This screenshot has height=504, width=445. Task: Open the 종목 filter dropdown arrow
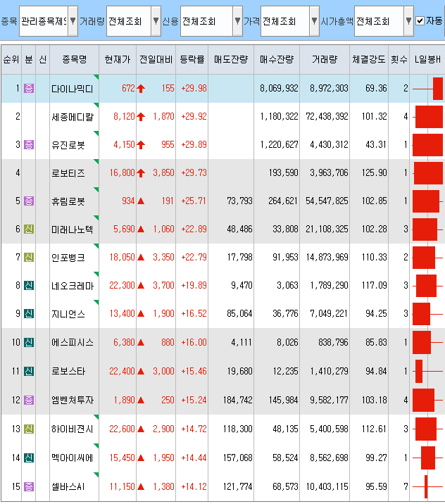click(x=73, y=21)
